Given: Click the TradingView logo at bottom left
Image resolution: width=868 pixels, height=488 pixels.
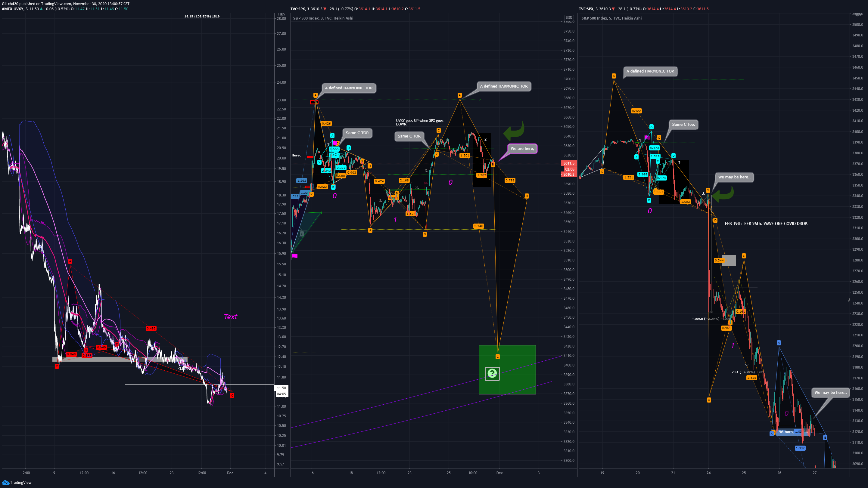Looking at the screenshot, I should pyautogui.click(x=17, y=482).
